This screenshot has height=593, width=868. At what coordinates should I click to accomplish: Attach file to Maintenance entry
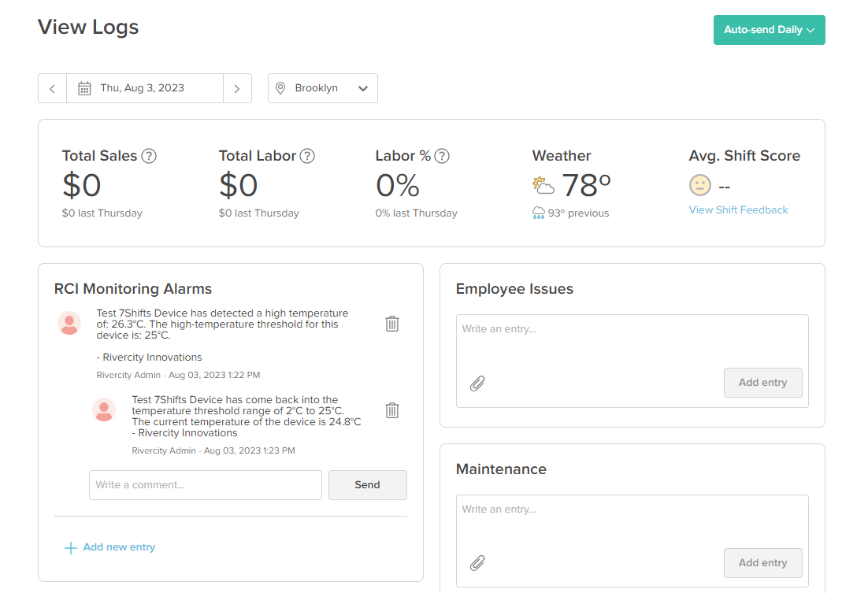pos(477,563)
